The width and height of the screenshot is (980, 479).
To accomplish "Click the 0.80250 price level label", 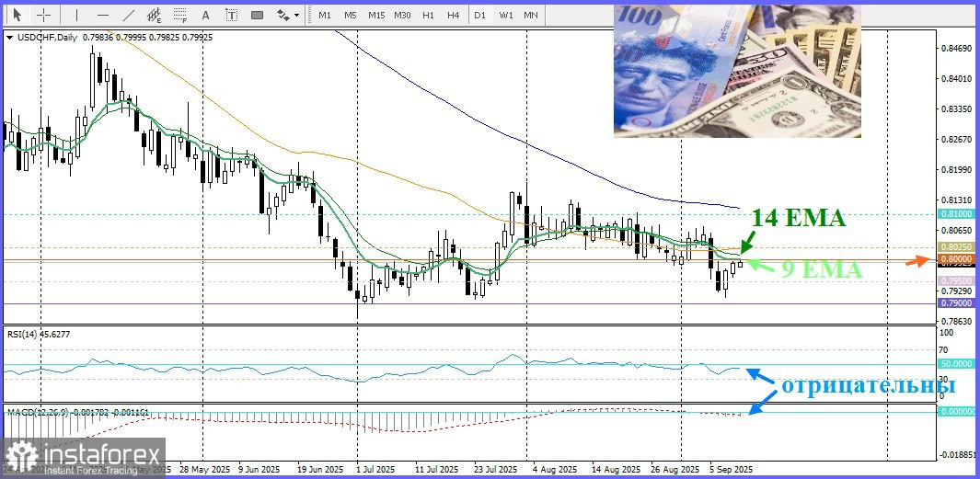I will click(956, 247).
